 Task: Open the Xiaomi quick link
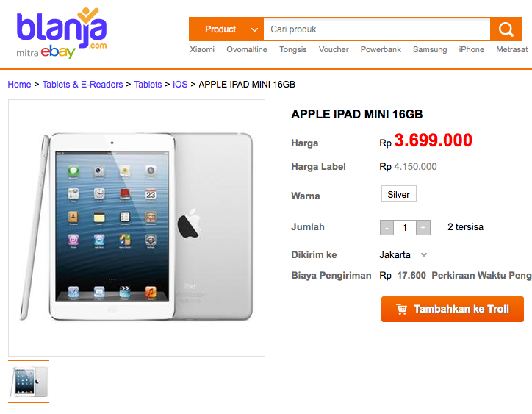[202, 49]
